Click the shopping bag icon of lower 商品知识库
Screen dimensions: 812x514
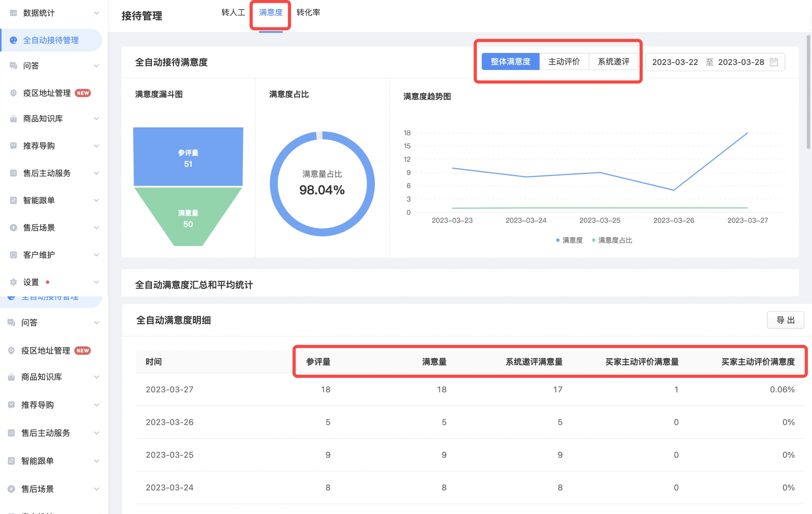coord(11,377)
